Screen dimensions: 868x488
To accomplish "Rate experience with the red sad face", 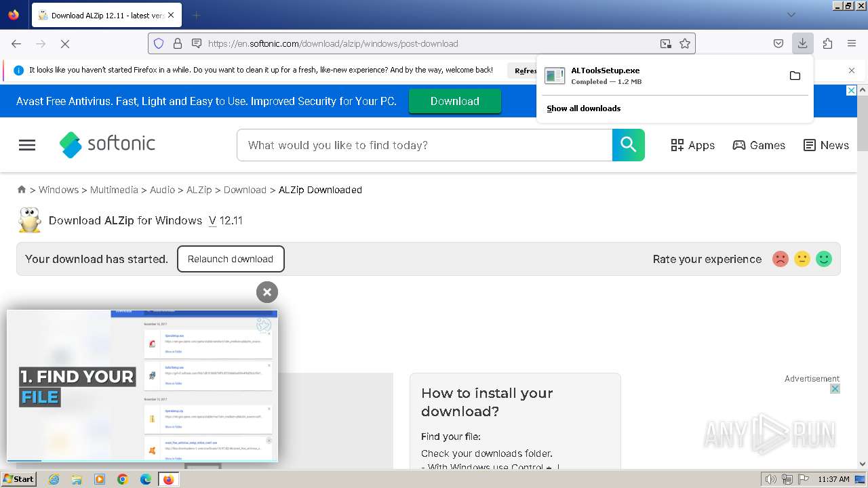I will click(x=781, y=259).
